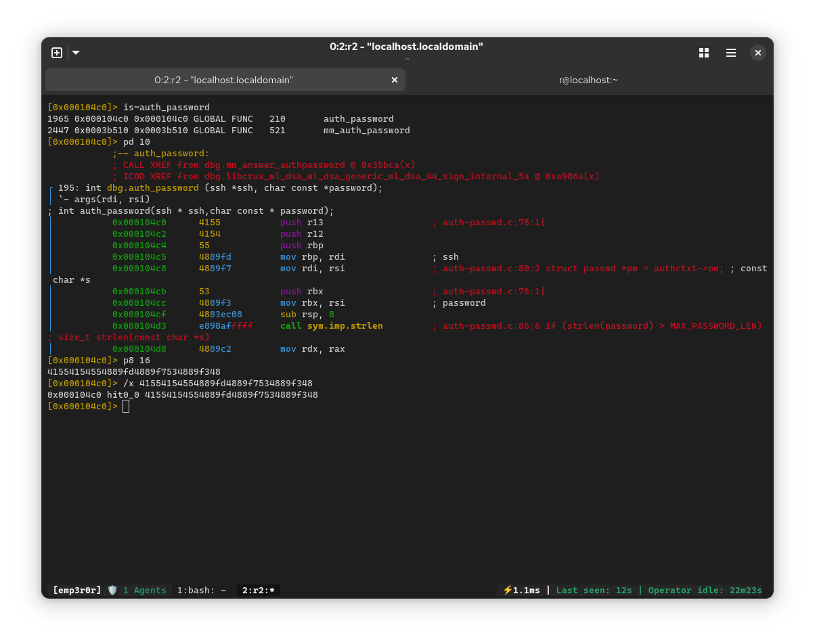This screenshot has width=815, height=644.
Task: Click the mov rdx, rax instruction
Action: click(313, 349)
